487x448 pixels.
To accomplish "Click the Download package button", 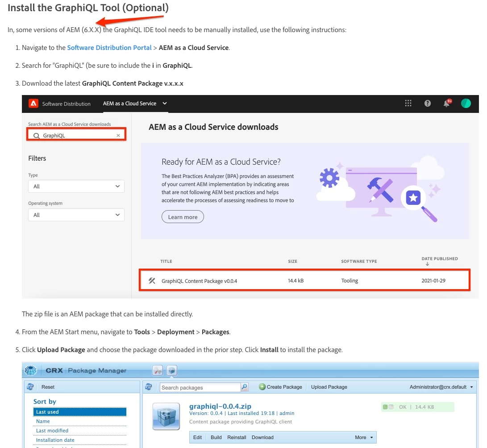I will (x=262, y=437).
